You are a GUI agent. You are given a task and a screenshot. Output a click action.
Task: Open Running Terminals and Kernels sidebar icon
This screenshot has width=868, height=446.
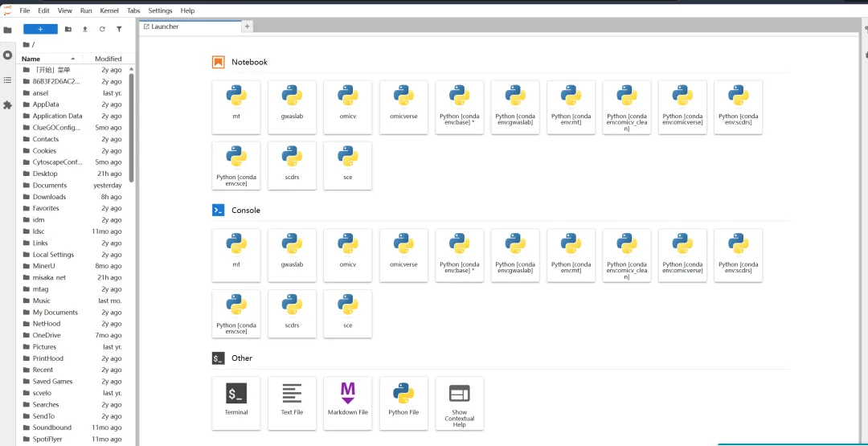click(7, 55)
